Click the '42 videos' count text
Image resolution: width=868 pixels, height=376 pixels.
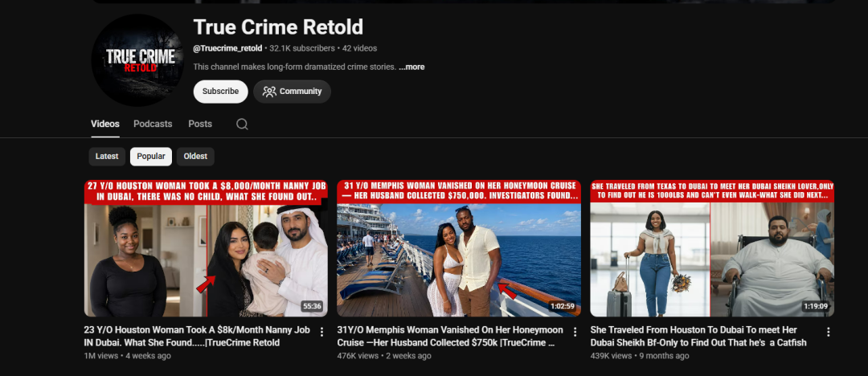tap(359, 48)
